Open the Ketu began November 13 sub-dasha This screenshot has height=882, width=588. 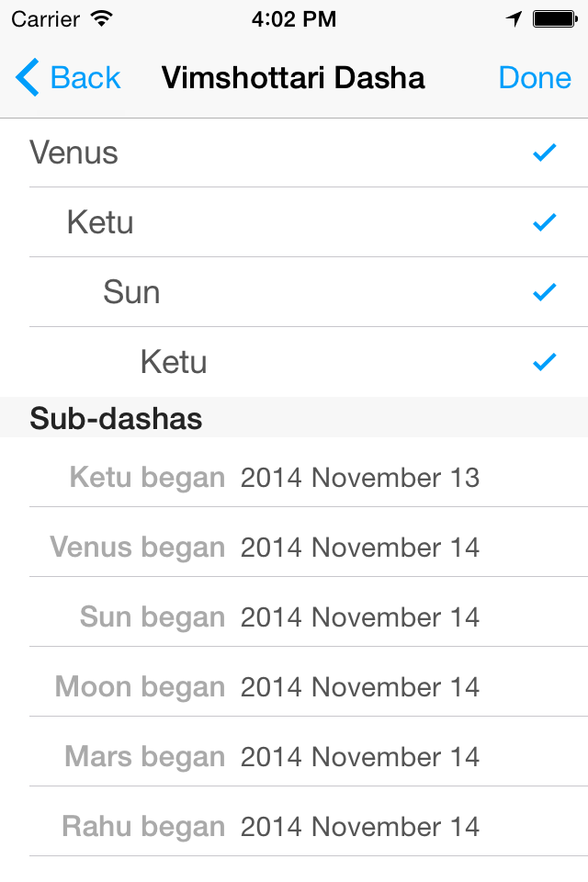(x=294, y=478)
